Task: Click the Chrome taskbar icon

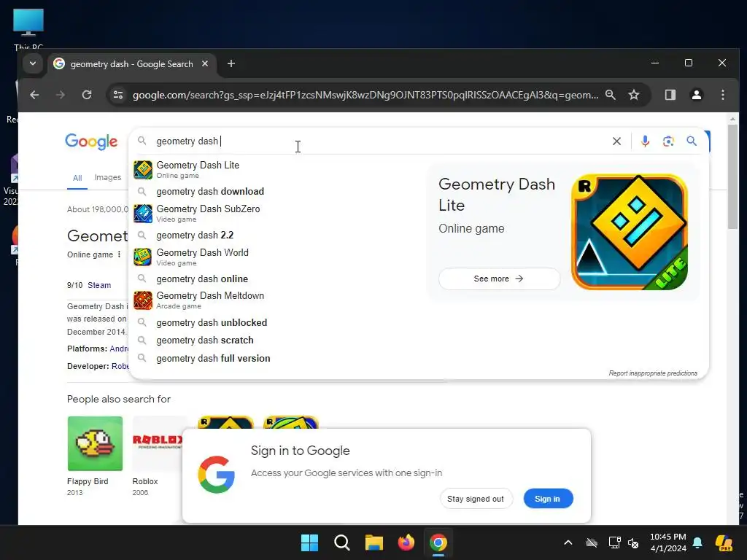Action: (438, 542)
